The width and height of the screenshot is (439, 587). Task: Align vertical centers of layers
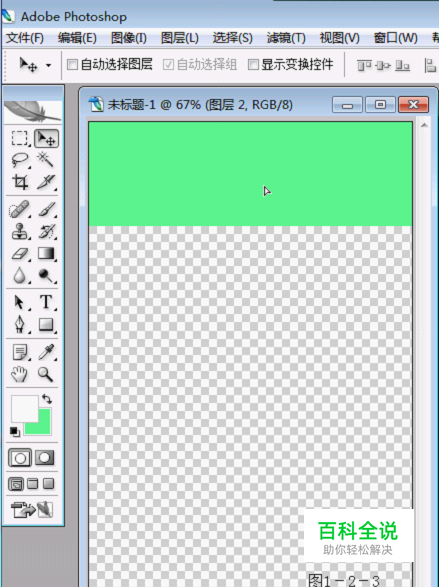pyautogui.click(x=383, y=66)
